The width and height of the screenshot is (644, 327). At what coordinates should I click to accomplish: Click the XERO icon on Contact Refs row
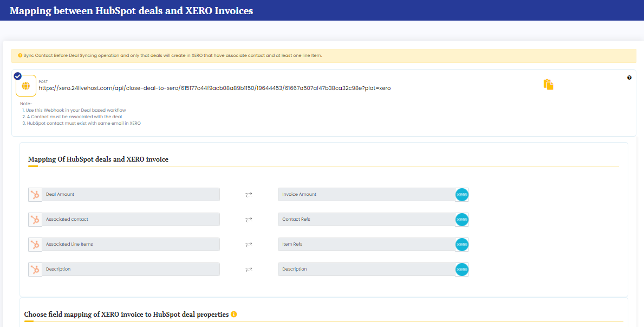click(x=461, y=219)
